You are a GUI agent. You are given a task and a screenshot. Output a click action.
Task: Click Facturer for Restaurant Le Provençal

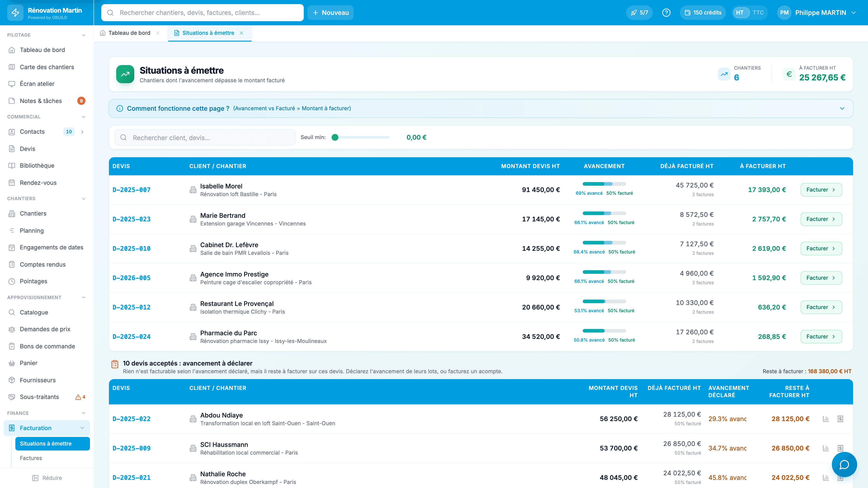pyautogui.click(x=821, y=307)
